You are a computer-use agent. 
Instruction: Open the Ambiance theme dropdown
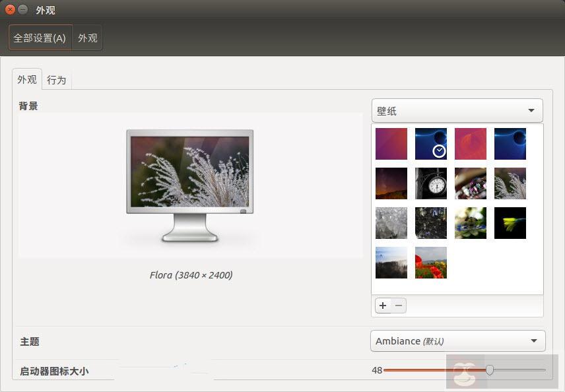point(457,341)
